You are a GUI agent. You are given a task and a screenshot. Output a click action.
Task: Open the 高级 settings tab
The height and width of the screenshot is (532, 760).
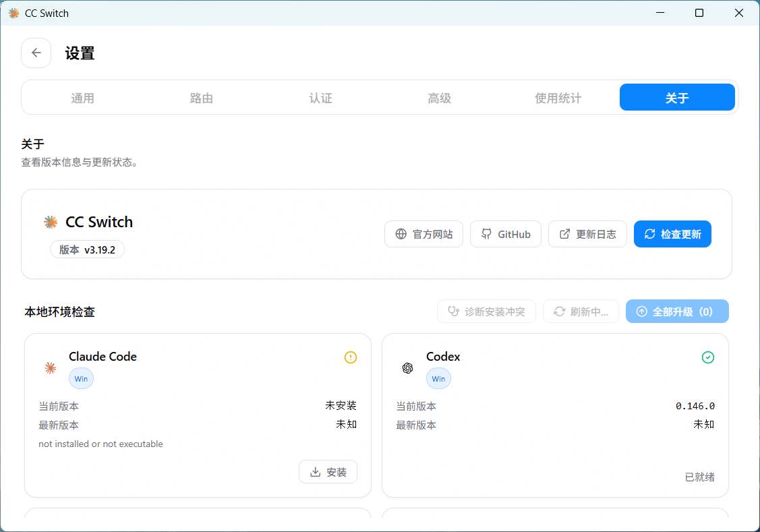click(439, 98)
